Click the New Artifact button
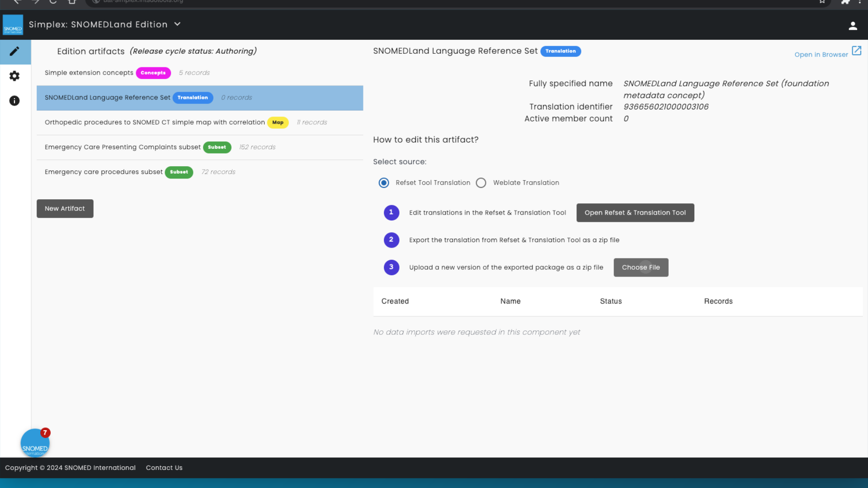Screen dimensions: 868x488 point(64,208)
